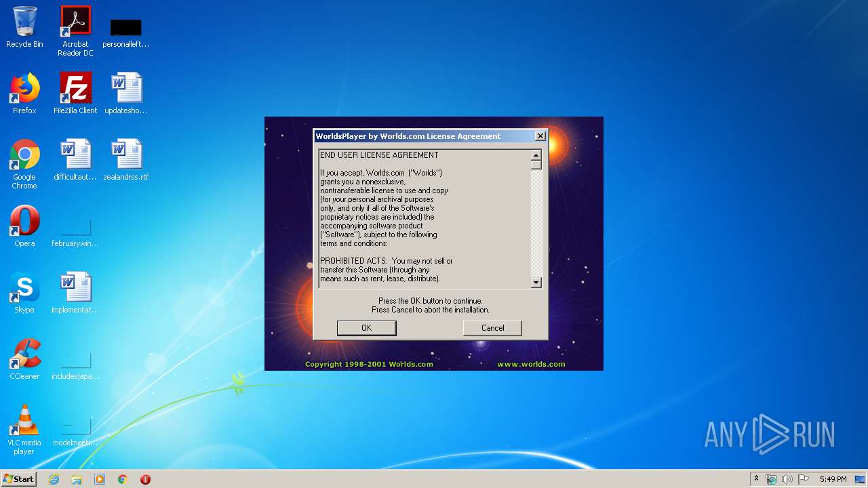Open the Recycle Bin desktop icon
Screen dimensions: 868x488
tap(24, 27)
